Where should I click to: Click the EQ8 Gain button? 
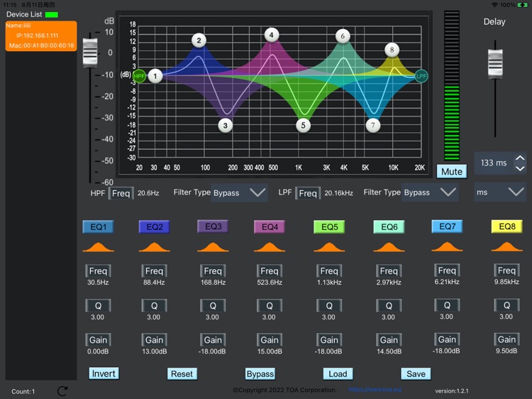[x=507, y=339]
